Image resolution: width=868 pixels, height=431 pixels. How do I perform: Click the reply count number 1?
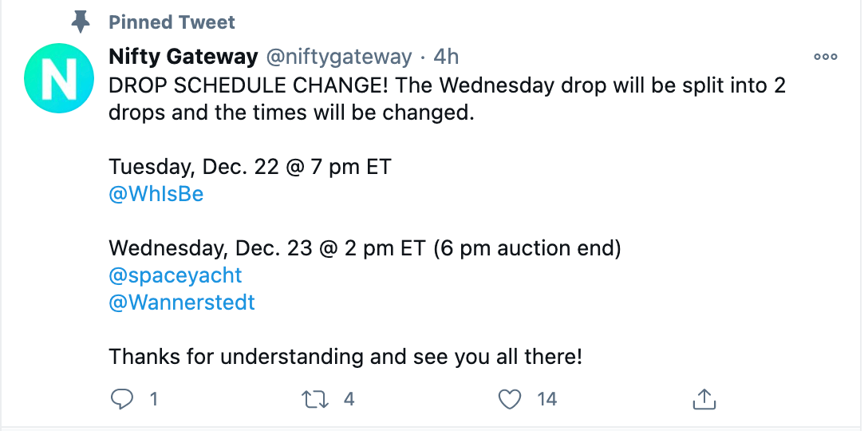click(153, 399)
